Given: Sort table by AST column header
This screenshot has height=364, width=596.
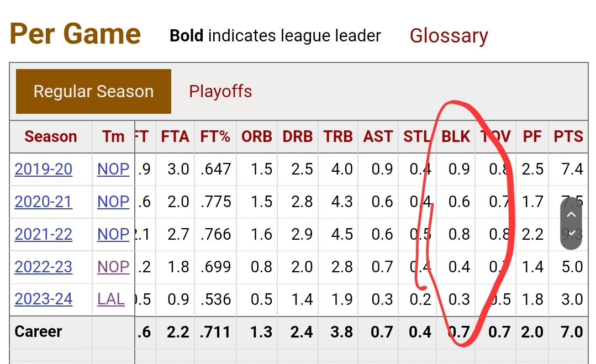Looking at the screenshot, I should 378,137.
